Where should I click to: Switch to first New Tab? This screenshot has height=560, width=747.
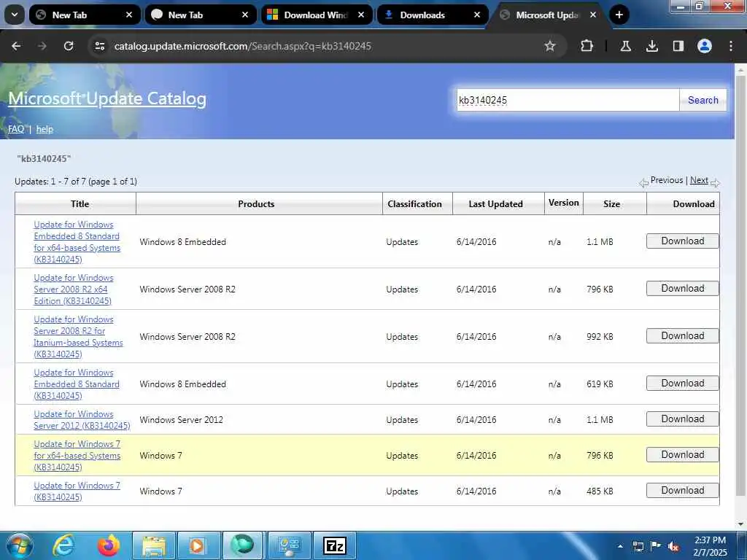(x=85, y=15)
